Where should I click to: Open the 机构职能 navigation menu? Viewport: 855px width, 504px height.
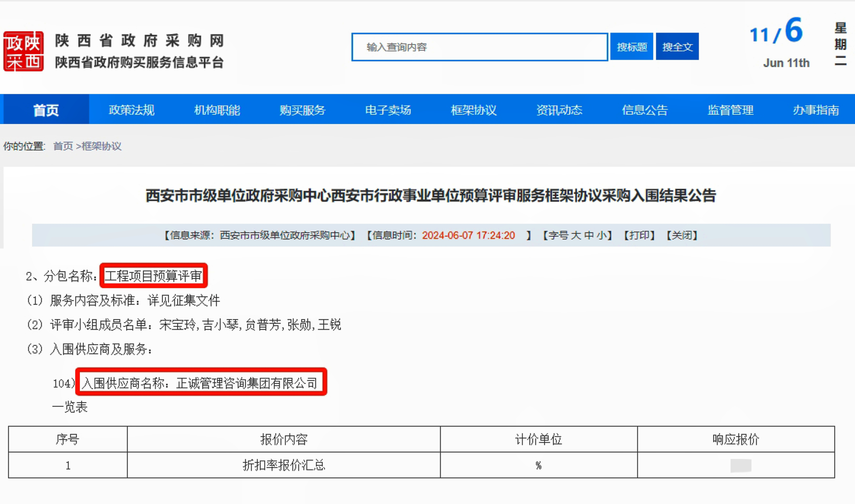click(x=218, y=109)
